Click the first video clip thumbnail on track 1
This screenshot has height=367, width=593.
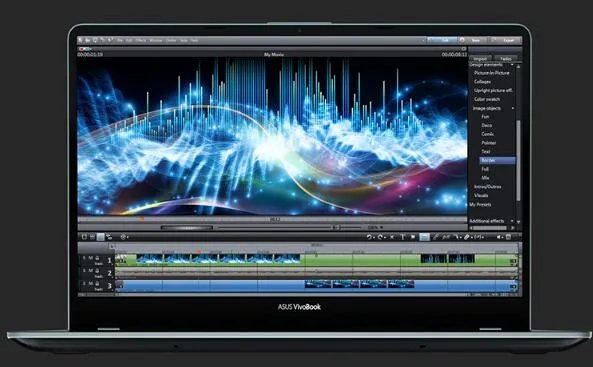[149, 259]
